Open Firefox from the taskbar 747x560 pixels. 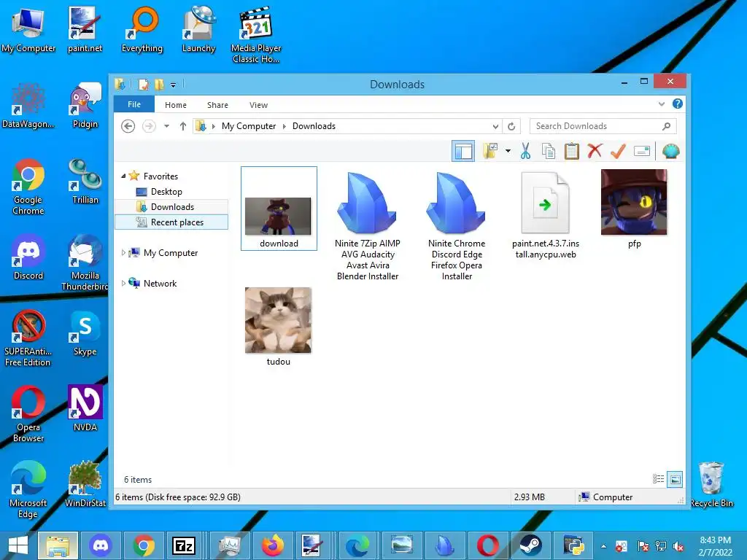click(272, 545)
